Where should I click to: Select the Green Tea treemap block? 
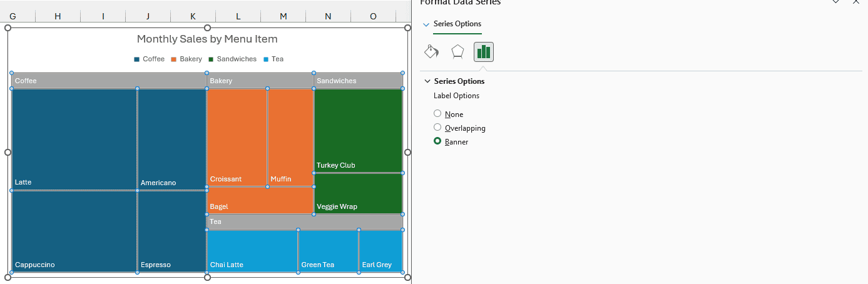(329, 251)
